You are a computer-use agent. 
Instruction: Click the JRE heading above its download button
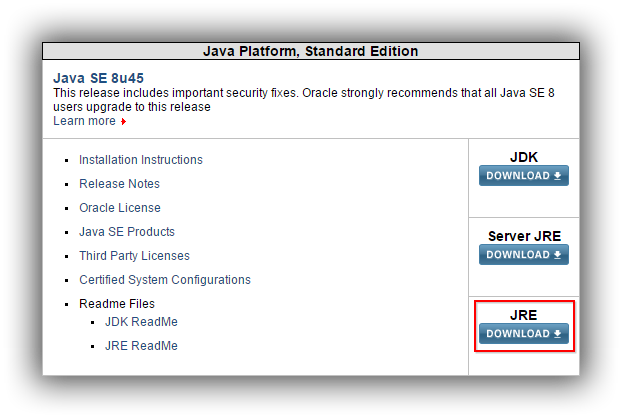[524, 315]
